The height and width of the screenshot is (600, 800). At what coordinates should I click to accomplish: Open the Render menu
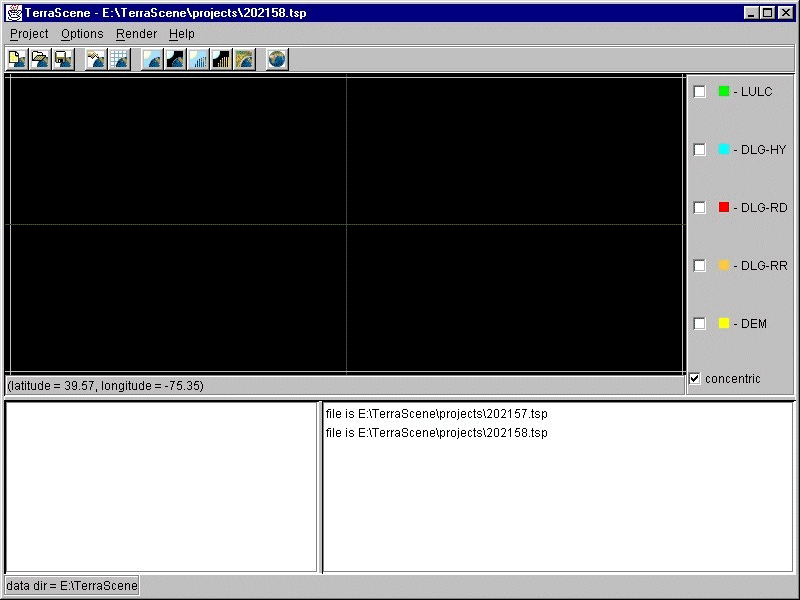(136, 34)
